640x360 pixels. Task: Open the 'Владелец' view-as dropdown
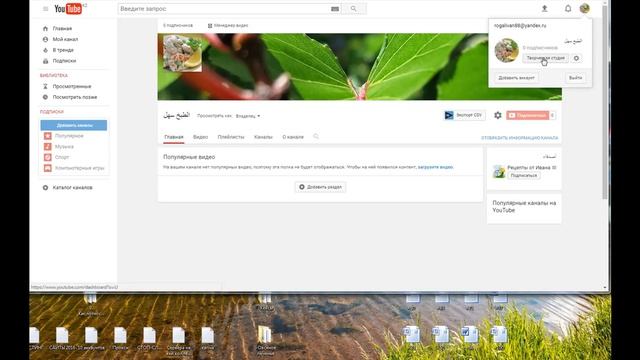point(248,116)
